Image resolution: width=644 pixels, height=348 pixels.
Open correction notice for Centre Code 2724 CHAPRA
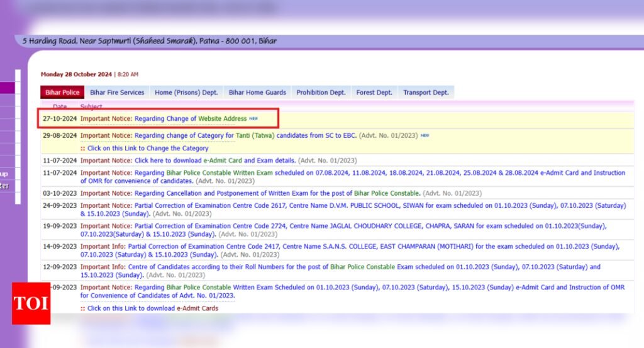(x=343, y=230)
